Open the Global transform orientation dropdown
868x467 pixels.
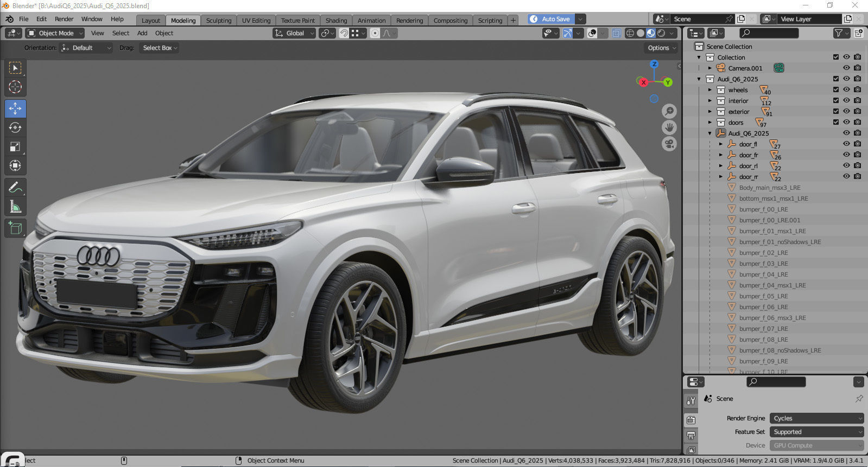tap(294, 33)
